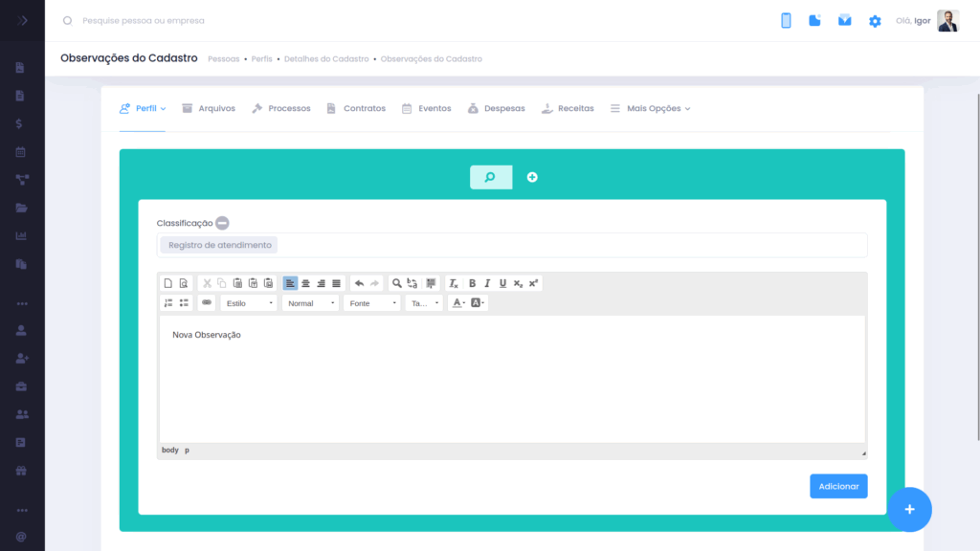This screenshot has width=980, height=551.
Task: Click in the editor text area
Action: tap(512, 379)
